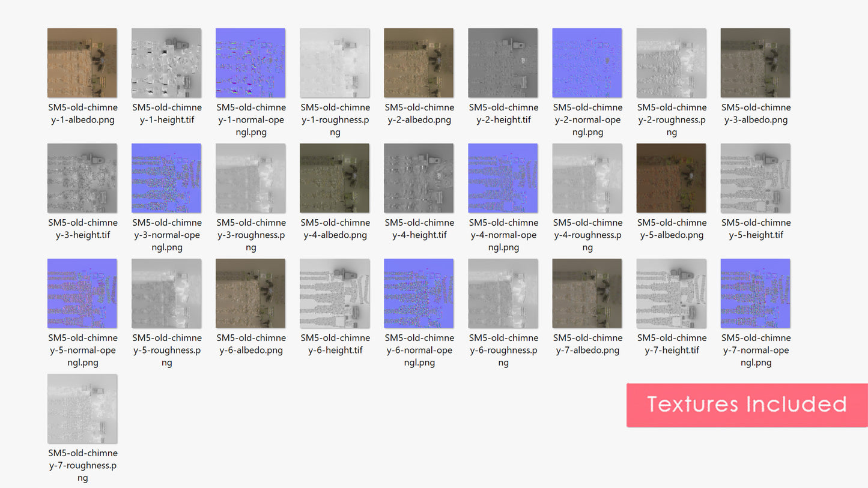Select the SM5-old-chimney-3-height.tif thumbnail
Screen dimensions: 868x488
coord(82,178)
